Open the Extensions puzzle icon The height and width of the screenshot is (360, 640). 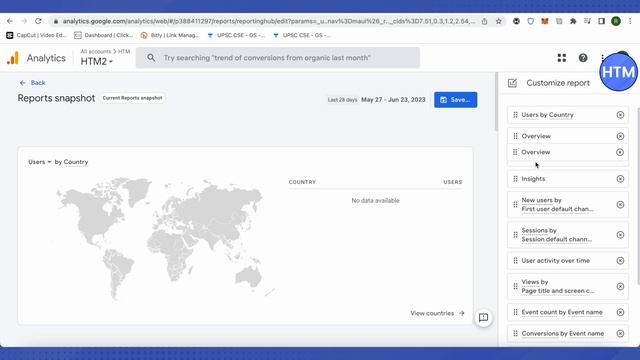tap(573, 21)
